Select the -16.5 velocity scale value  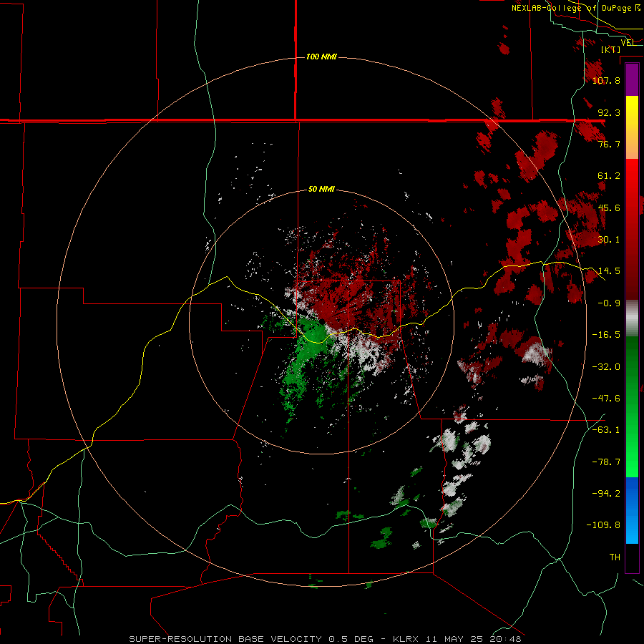coord(606,335)
